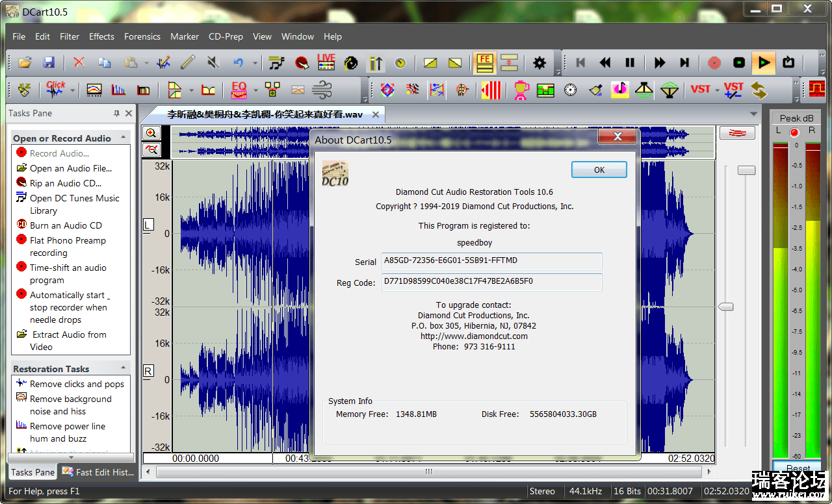Click the gain normalize arrow icon
This screenshot has height=504, width=832.
376,63
